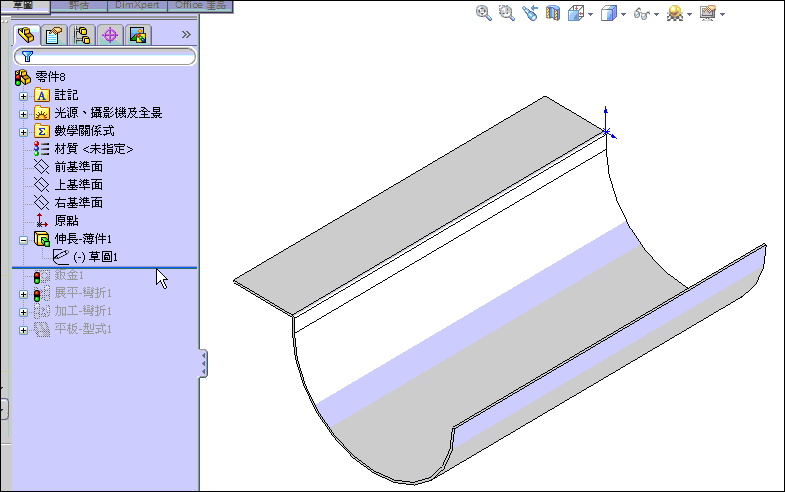Switch to the 草圖 command tab
This screenshot has width=785, height=492.
click(x=25, y=6)
